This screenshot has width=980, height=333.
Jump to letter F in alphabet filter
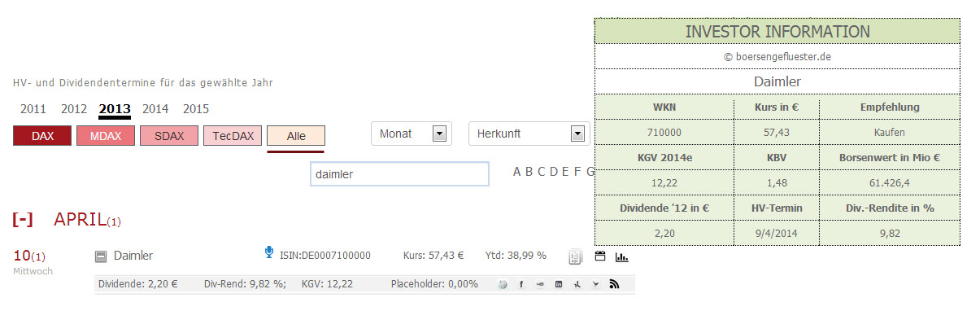(x=577, y=172)
